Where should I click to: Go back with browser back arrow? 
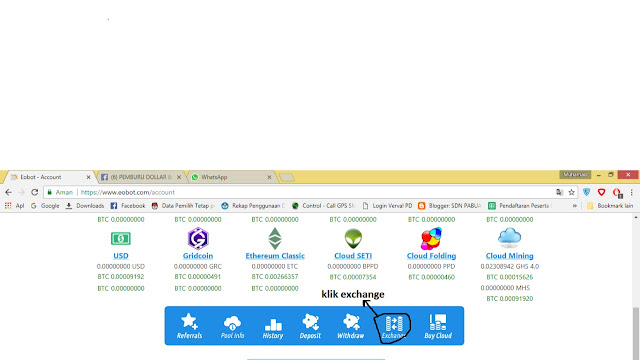click(x=9, y=192)
